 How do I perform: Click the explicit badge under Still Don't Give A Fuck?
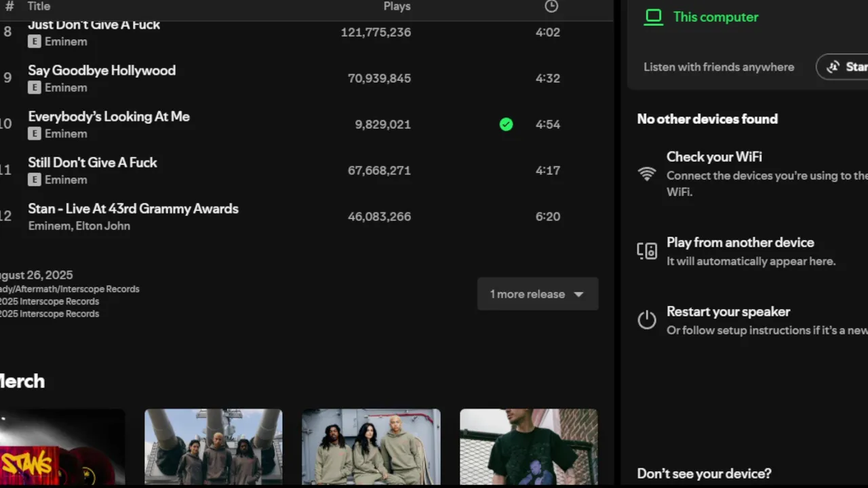pyautogui.click(x=34, y=180)
